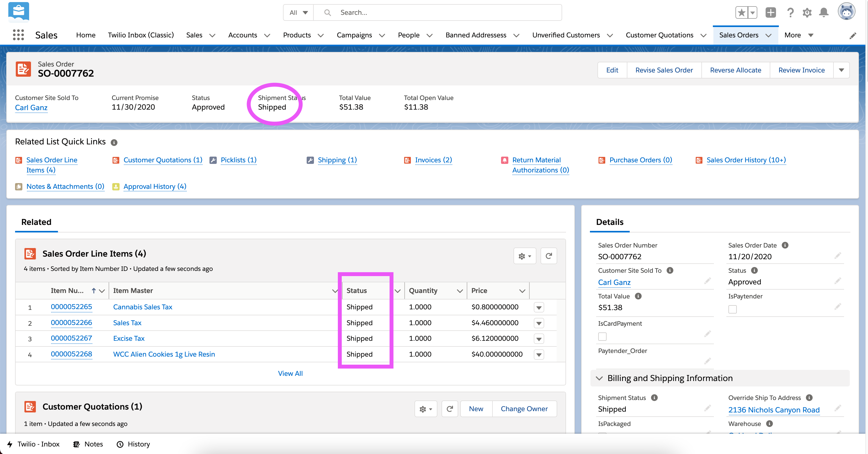Open the App Launcher grid icon
The width and height of the screenshot is (868, 454).
pyautogui.click(x=18, y=35)
